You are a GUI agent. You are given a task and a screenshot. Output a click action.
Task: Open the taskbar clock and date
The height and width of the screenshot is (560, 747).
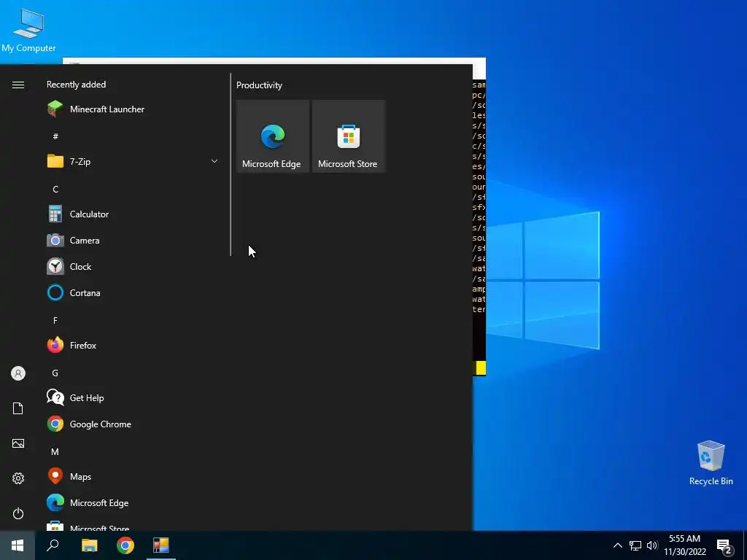(x=684, y=545)
